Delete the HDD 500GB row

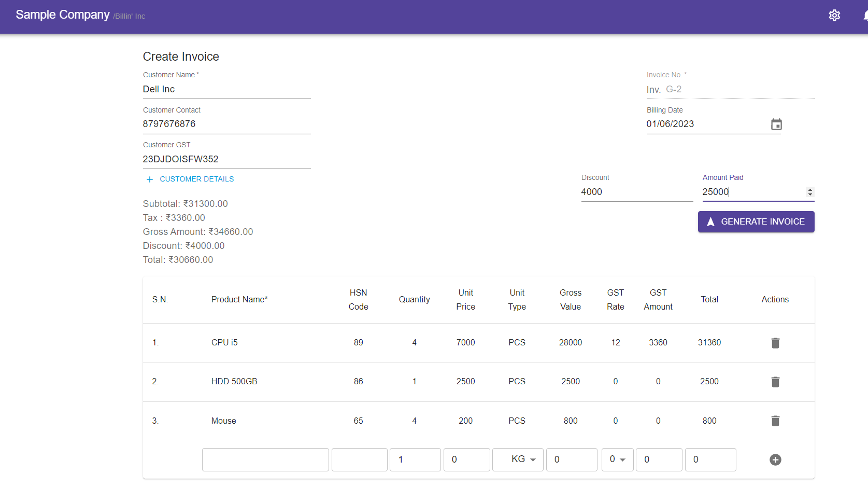pos(775,382)
